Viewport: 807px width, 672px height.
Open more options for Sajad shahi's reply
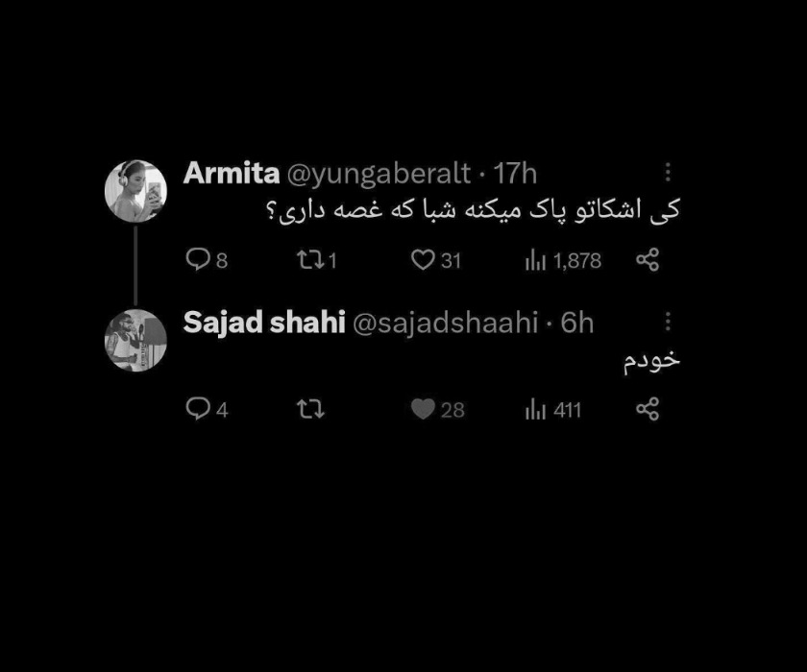click(x=668, y=322)
